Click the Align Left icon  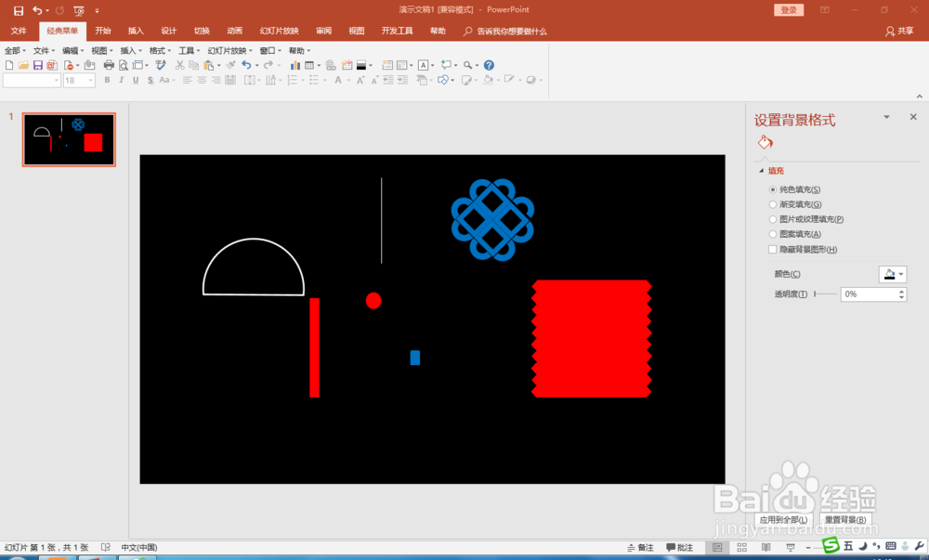point(188,80)
